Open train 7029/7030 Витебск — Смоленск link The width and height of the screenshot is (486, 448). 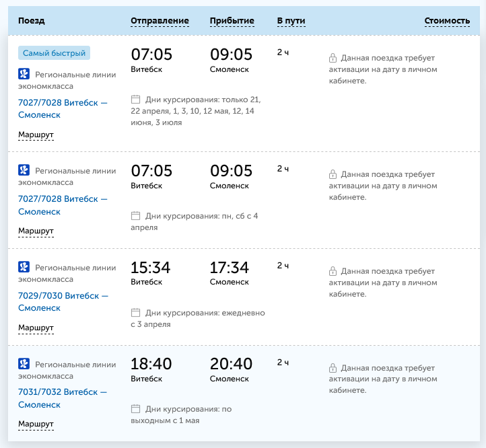point(63,302)
